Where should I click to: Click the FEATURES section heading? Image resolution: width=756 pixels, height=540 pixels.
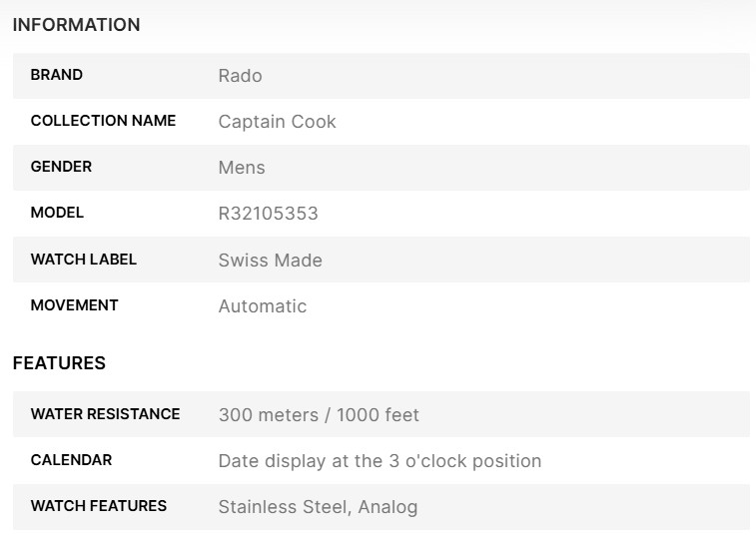pyautogui.click(x=59, y=363)
